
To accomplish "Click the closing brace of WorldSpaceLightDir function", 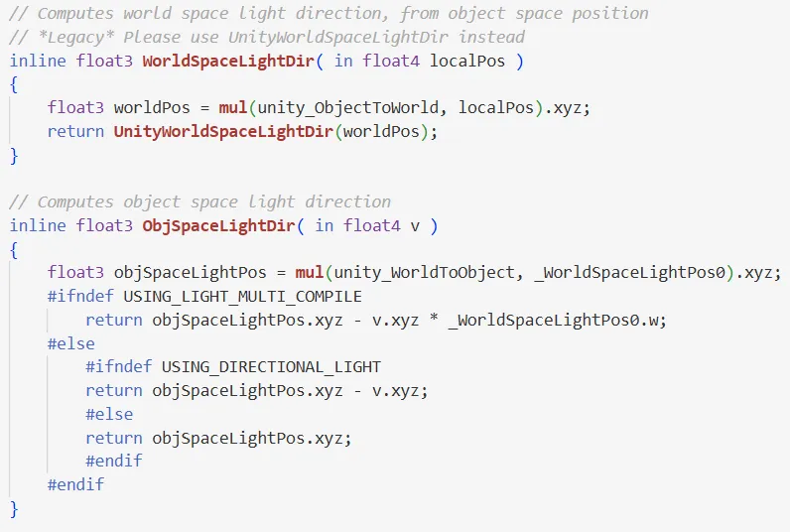I will (14, 156).
